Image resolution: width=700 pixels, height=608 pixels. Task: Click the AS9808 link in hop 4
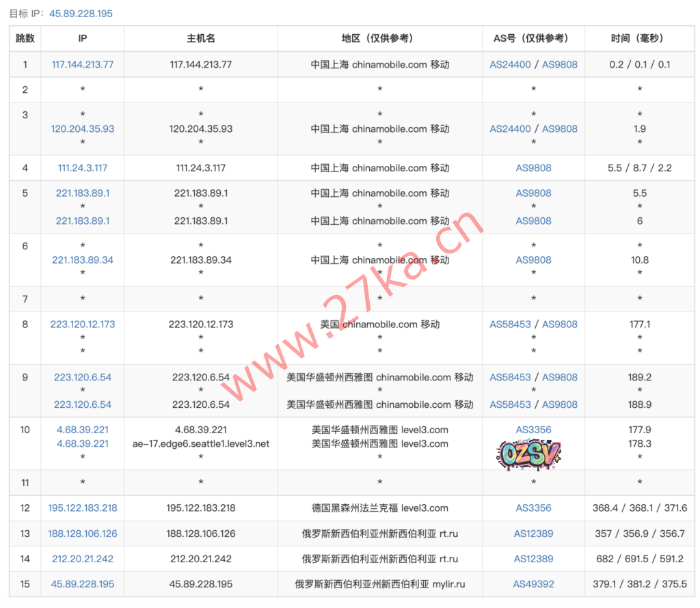coord(533,168)
